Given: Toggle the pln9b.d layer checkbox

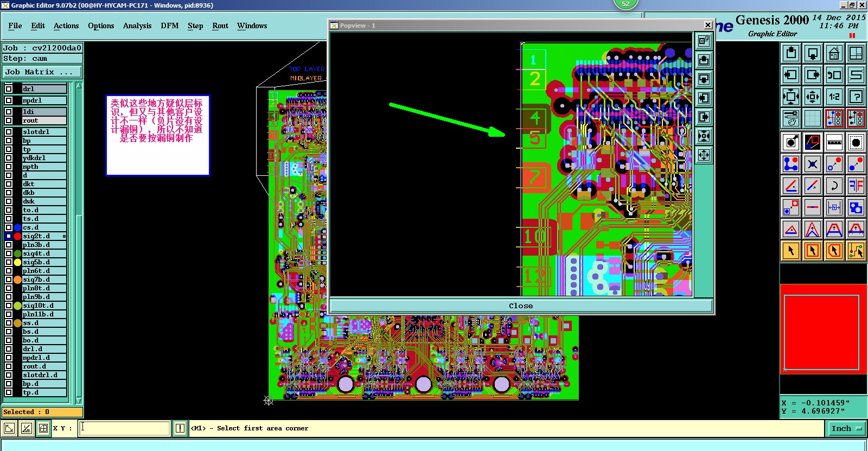Looking at the screenshot, I should [x=9, y=297].
